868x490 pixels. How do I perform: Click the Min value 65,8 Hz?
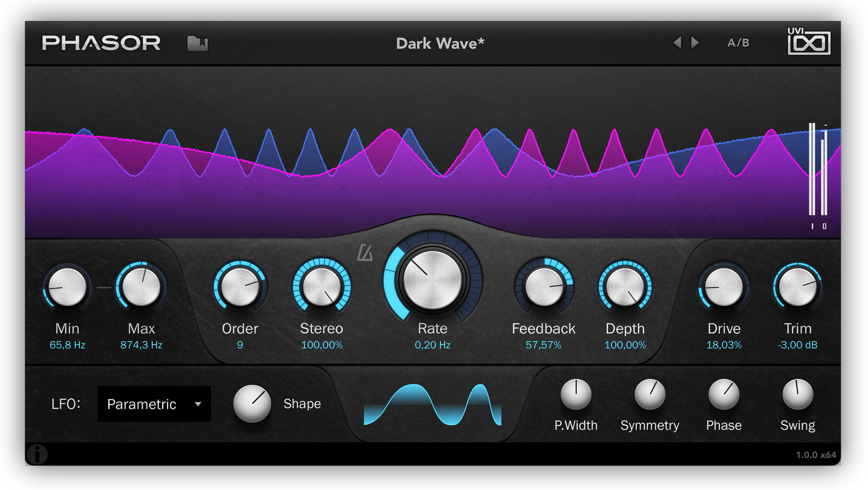pyautogui.click(x=67, y=345)
